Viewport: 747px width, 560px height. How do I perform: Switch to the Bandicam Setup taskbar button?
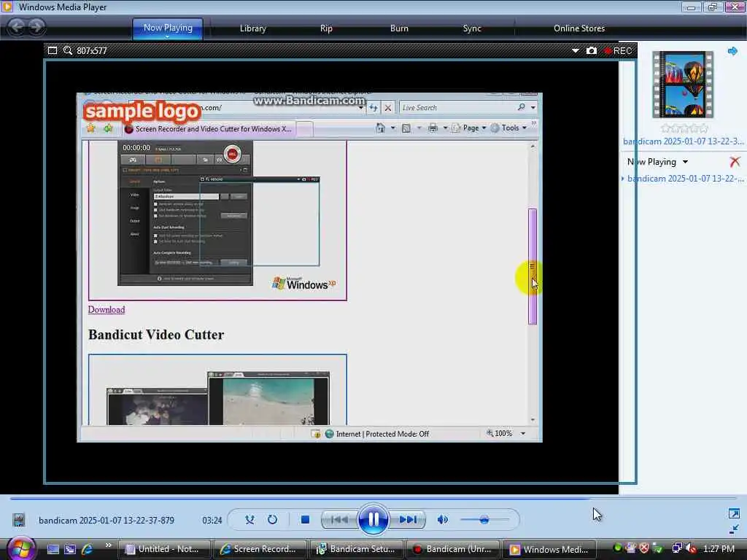point(357,549)
